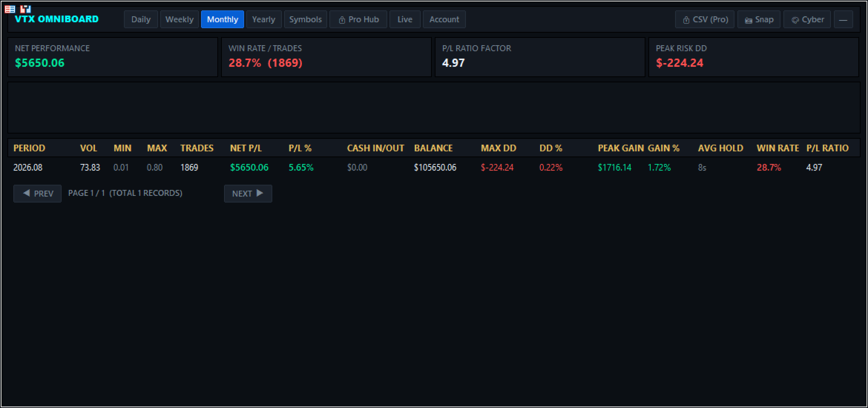The width and height of the screenshot is (868, 408).
Task: Click the lock icon on Pro Hub
Action: [341, 20]
